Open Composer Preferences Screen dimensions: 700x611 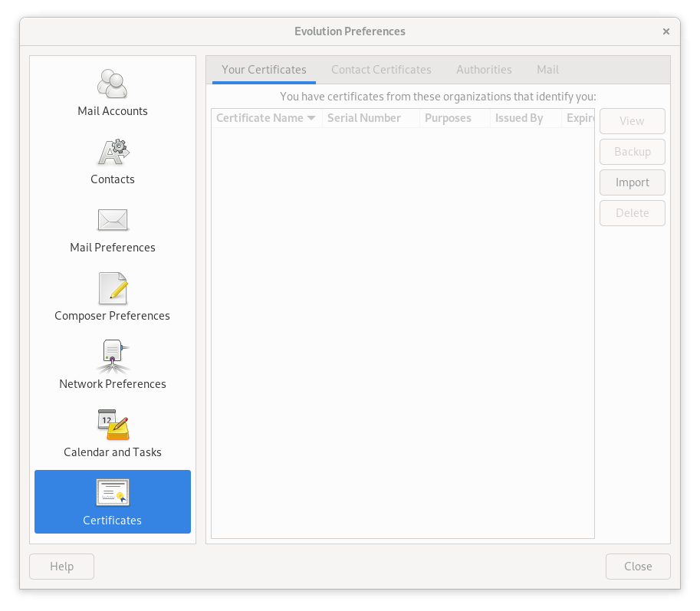(112, 295)
